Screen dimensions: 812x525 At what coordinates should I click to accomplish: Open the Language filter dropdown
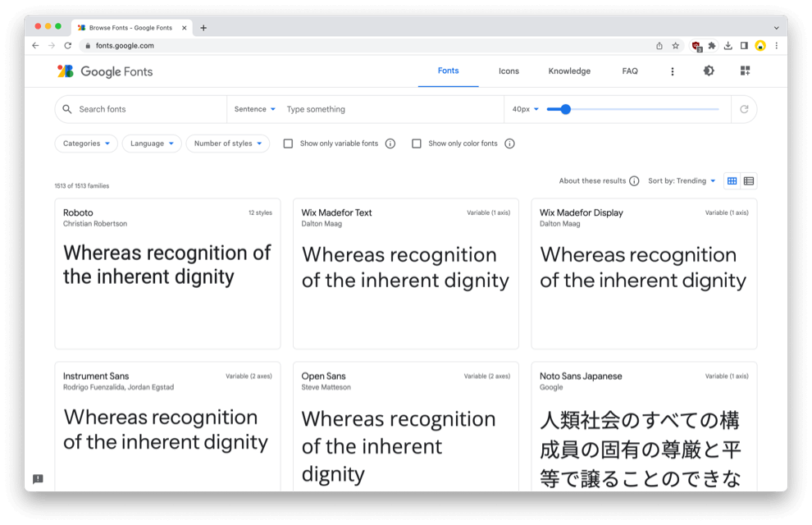[152, 144]
